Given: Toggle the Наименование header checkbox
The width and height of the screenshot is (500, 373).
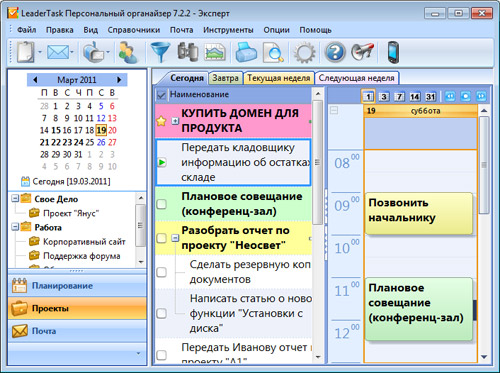Looking at the screenshot, I should pos(161,95).
